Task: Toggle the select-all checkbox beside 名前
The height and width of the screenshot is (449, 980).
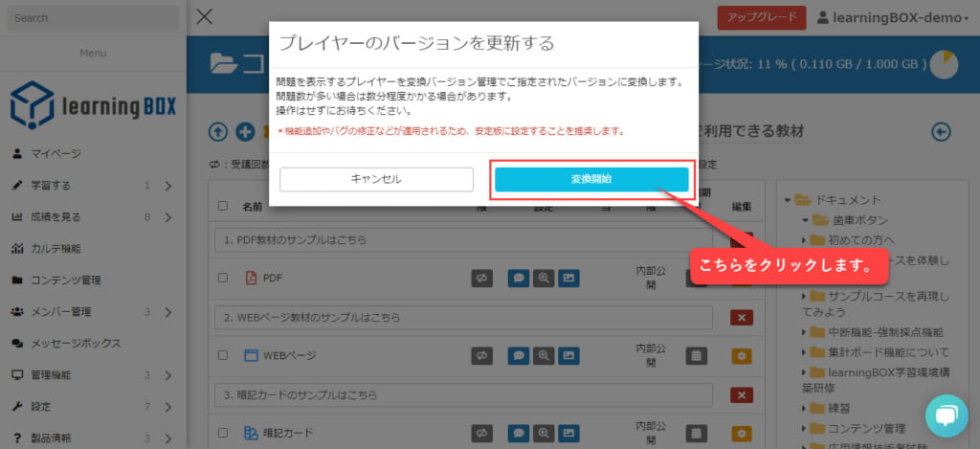Action: [x=223, y=206]
